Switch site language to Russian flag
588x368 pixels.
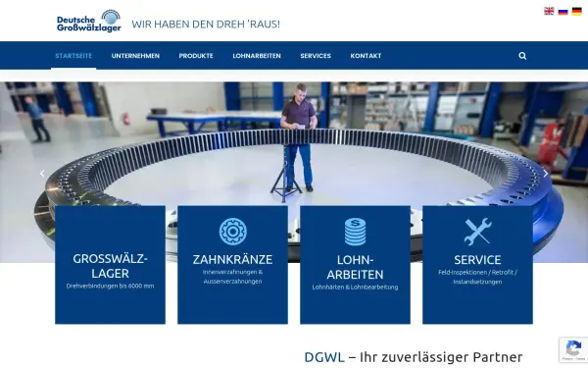click(x=563, y=11)
